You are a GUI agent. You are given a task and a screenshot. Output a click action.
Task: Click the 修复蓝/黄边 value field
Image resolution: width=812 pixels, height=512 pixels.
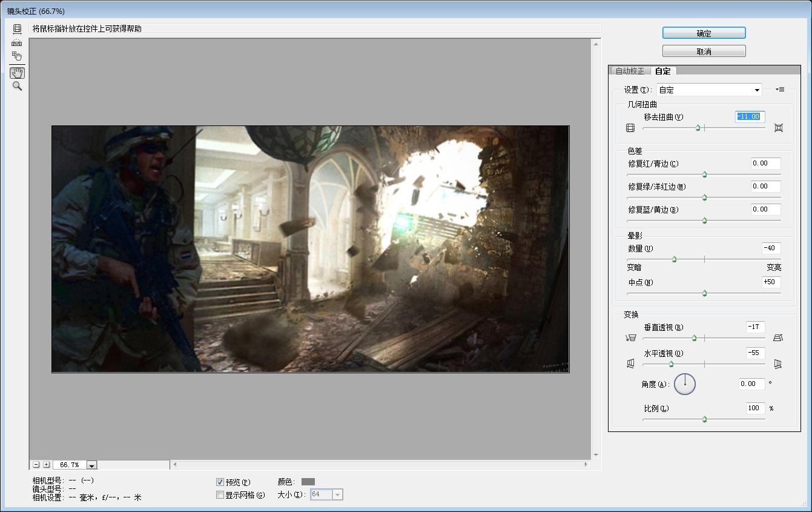(x=765, y=209)
